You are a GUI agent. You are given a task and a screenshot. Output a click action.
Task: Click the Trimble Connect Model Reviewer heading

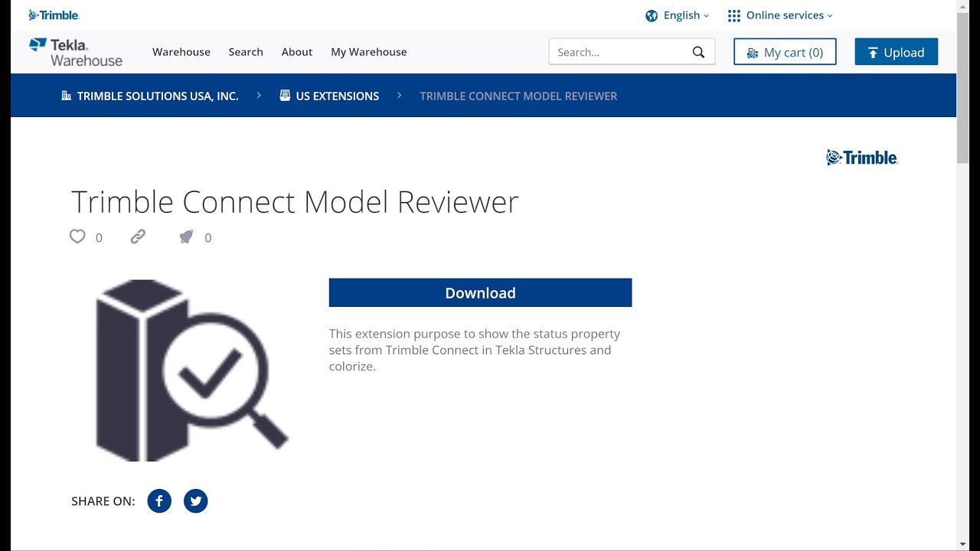tap(295, 202)
